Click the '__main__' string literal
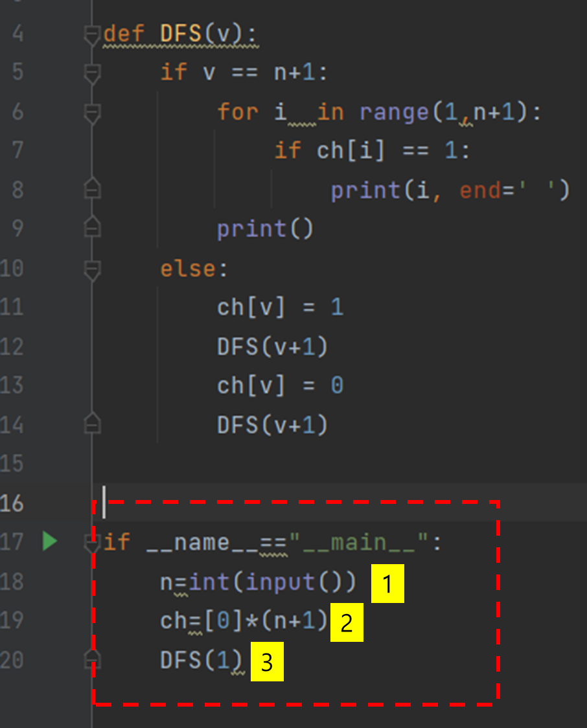 (358, 542)
